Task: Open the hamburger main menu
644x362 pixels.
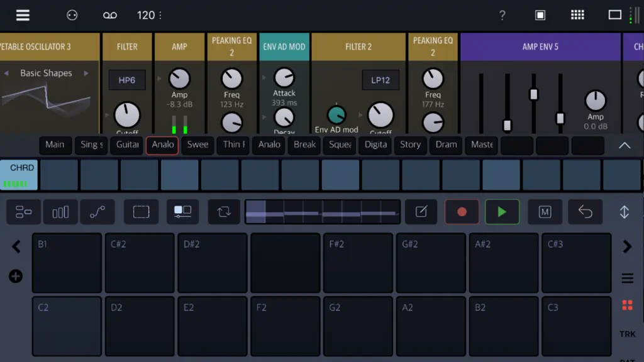Action: coord(23,15)
